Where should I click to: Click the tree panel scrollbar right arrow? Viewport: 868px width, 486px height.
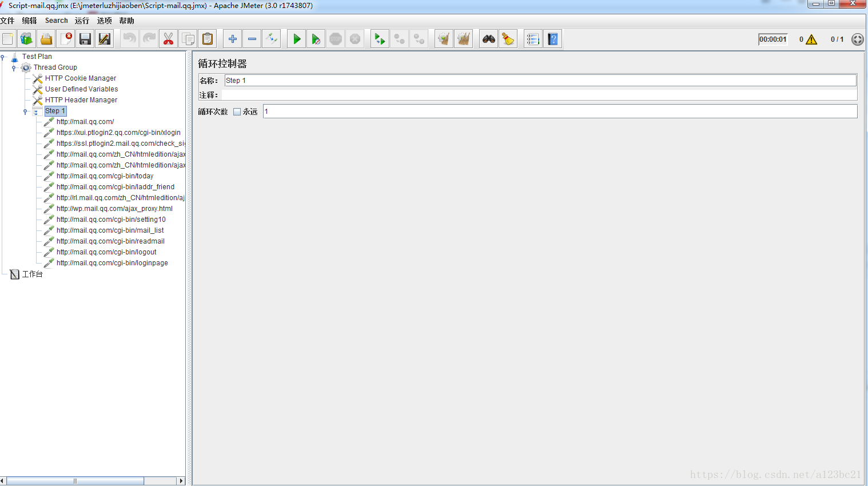[x=181, y=481]
